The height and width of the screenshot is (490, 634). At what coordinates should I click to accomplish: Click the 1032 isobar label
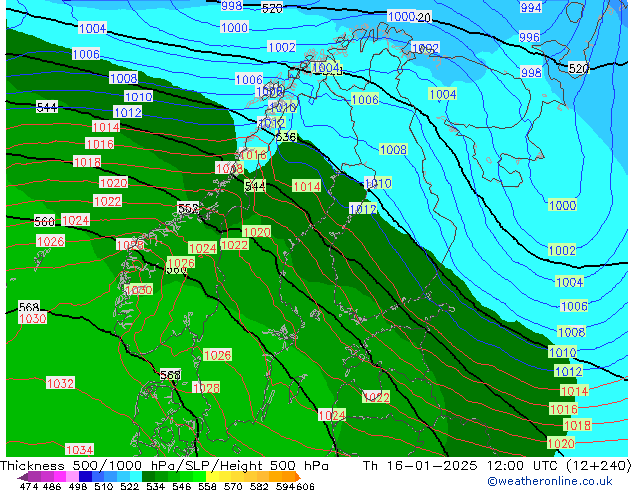pyautogui.click(x=60, y=383)
